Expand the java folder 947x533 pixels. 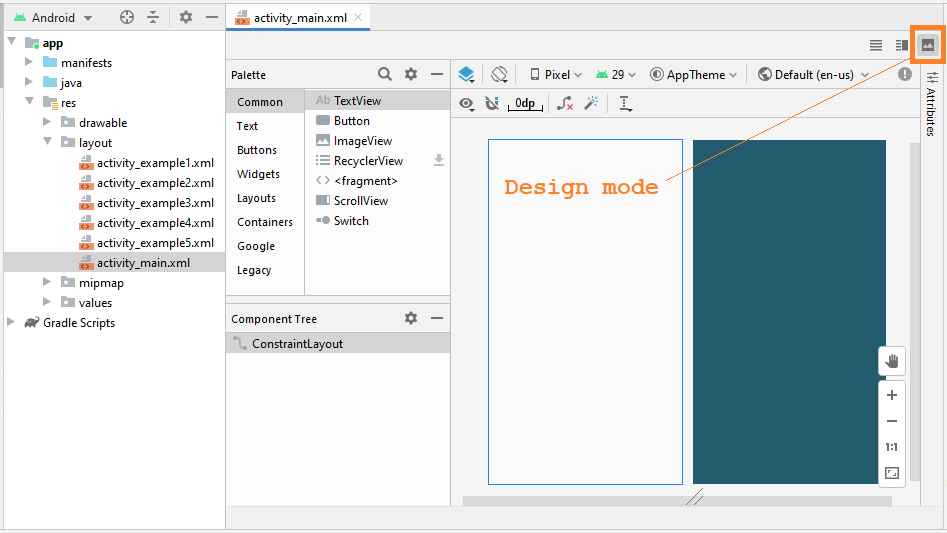coord(28,81)
